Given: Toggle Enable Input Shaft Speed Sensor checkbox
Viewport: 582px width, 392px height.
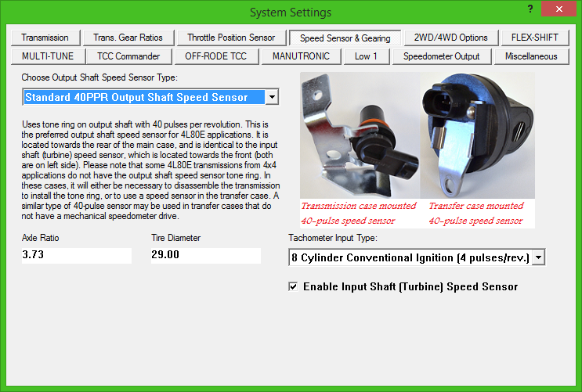Looking at the screenshot, I should [x=294, y=287].
